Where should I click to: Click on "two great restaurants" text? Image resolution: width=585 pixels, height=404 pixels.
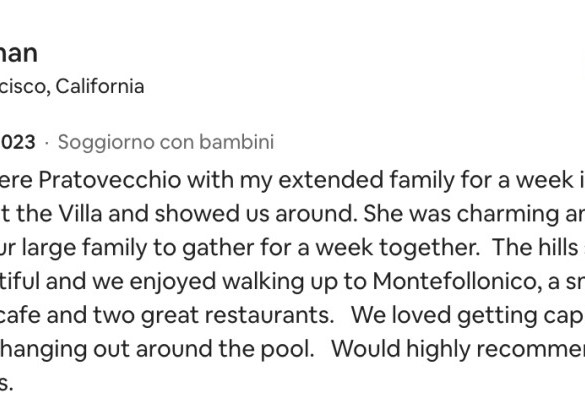click(x=213, y=315)
